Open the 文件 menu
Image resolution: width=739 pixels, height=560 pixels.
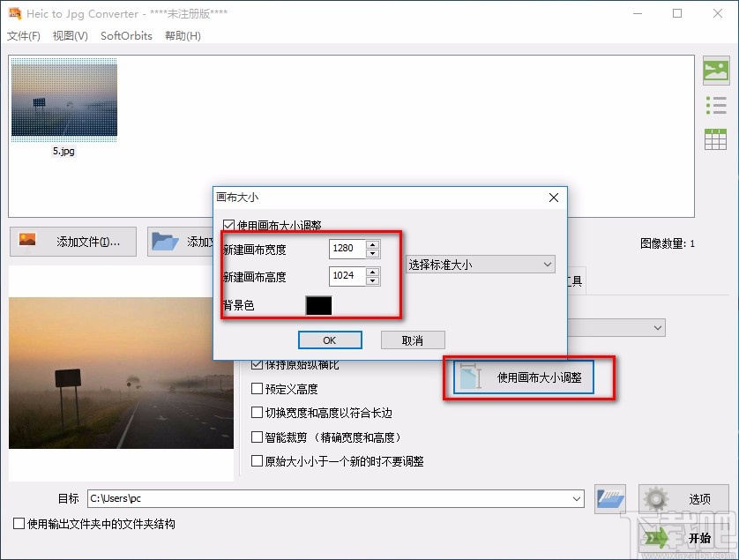coord(23,36)
